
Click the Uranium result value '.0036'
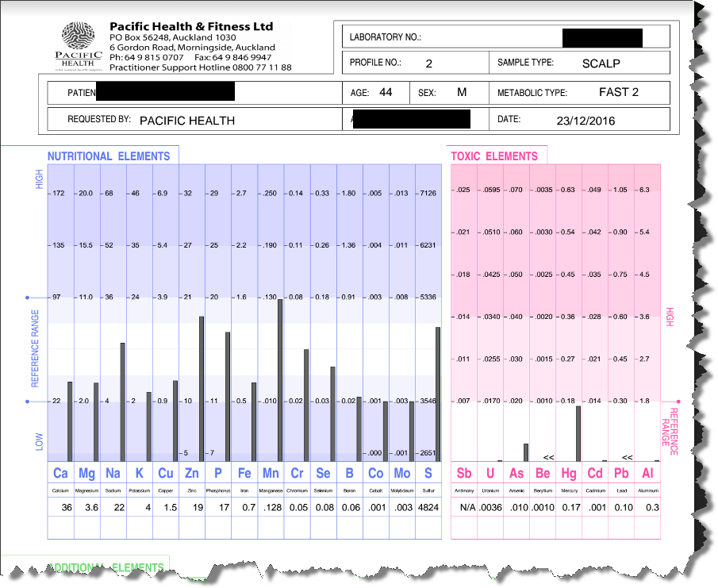490,507
